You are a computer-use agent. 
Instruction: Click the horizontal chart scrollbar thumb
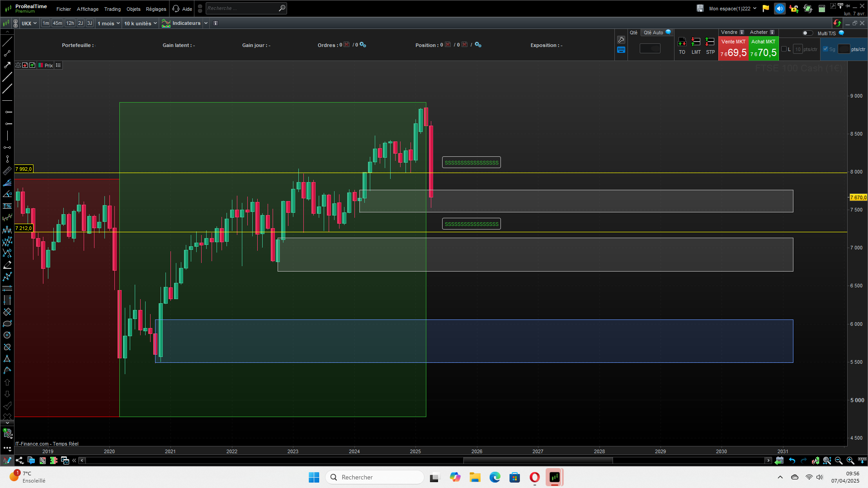coord(538,460)
